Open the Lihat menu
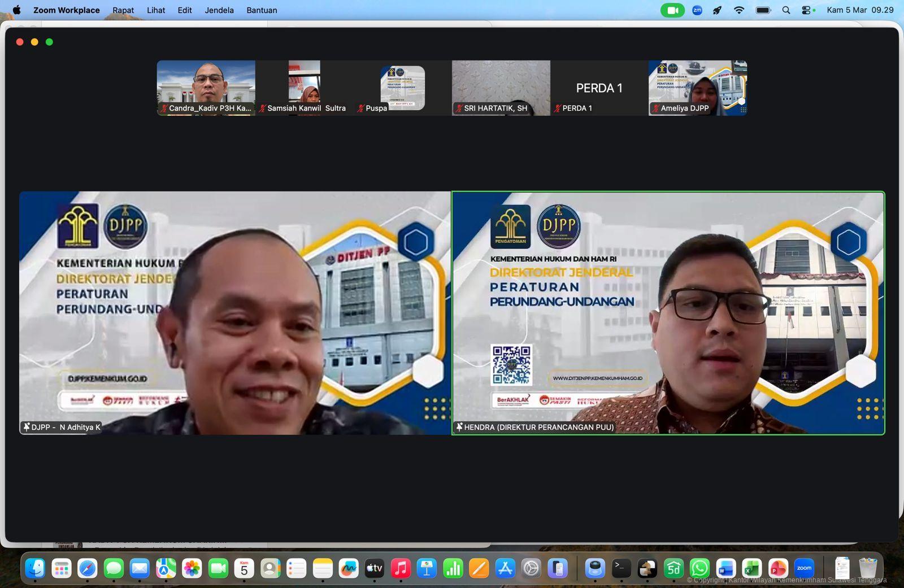The width and height of the screenshot is (904, 588). coord(156,10)
